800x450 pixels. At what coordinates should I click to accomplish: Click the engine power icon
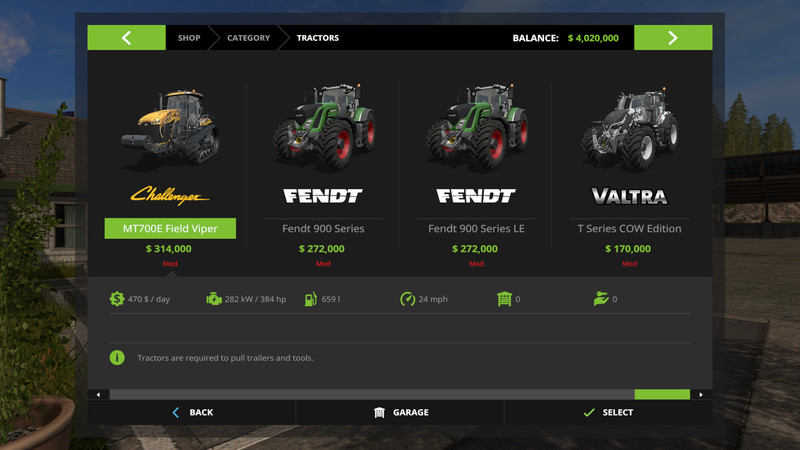point(214,299)
